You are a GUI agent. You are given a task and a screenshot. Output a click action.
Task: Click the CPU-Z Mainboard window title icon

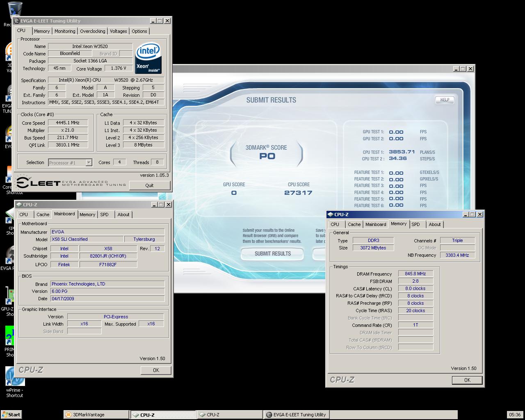coord(19,205)
